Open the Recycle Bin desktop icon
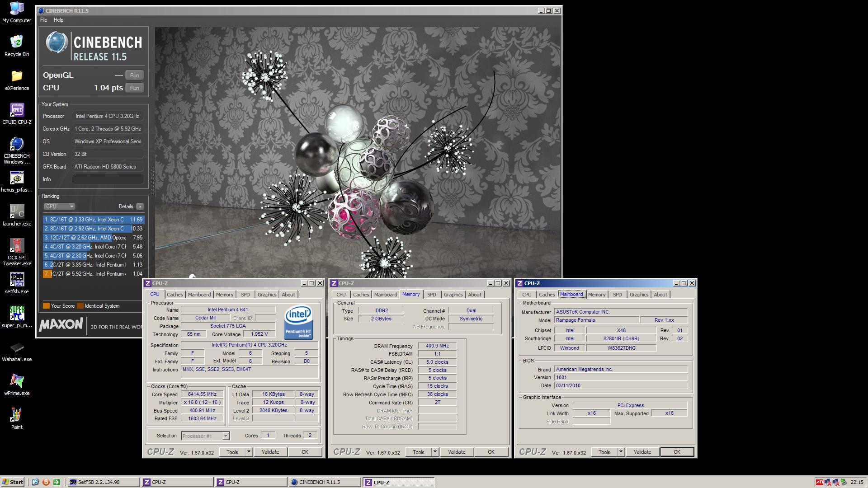The image size is (868, 488). (x=17, y=46)
